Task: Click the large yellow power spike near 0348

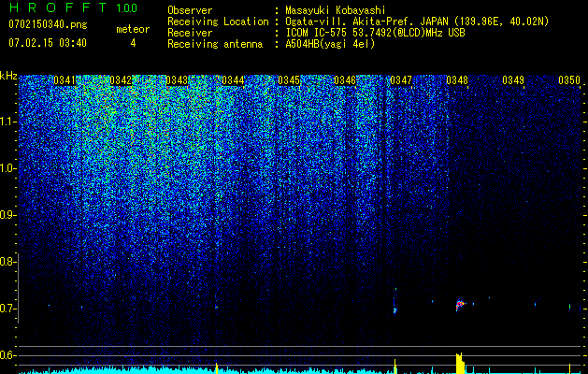Action: click(x=460, y=363)
